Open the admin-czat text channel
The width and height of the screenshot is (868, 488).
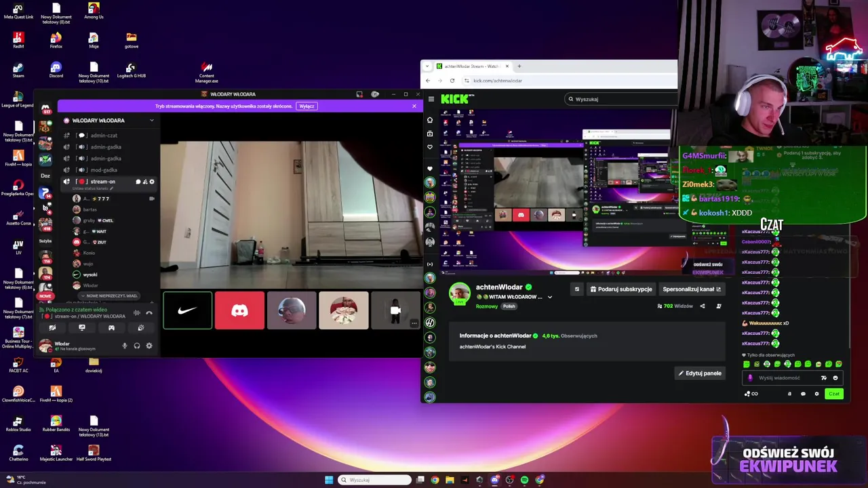(x=104, y=136)
